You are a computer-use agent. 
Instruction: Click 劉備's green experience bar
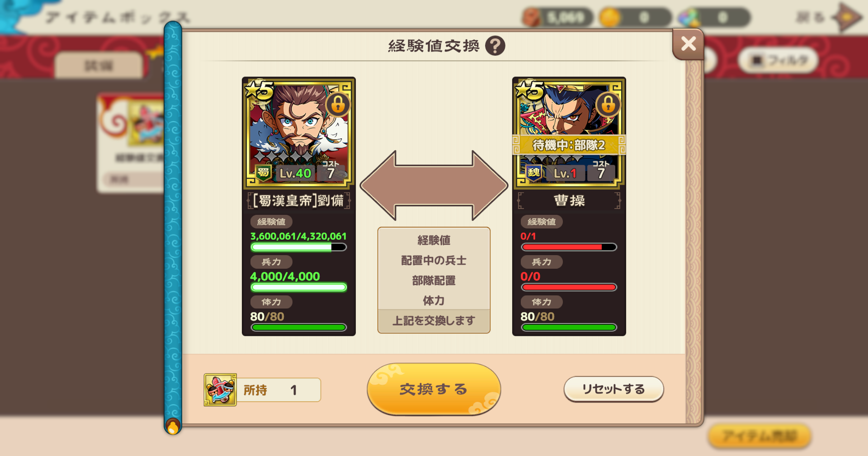point(299,247)
